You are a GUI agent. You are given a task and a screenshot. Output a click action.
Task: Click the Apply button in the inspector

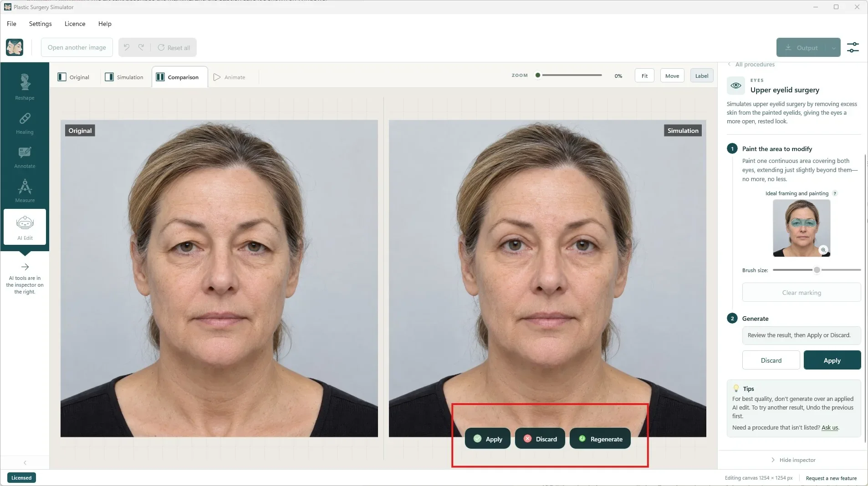click(832, 360)
